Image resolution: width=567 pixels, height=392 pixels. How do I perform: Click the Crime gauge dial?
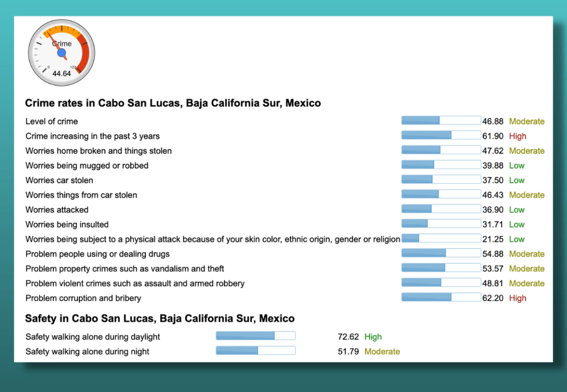61,53
